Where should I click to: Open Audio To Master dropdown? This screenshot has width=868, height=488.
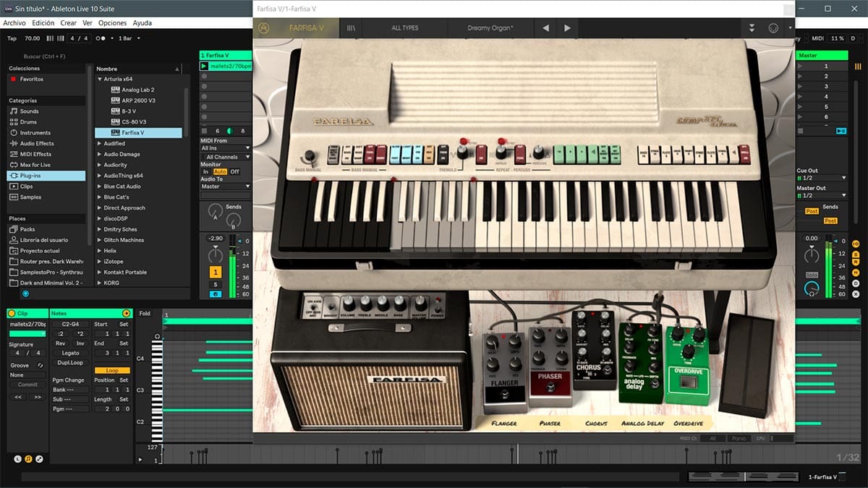click(226, 187)
